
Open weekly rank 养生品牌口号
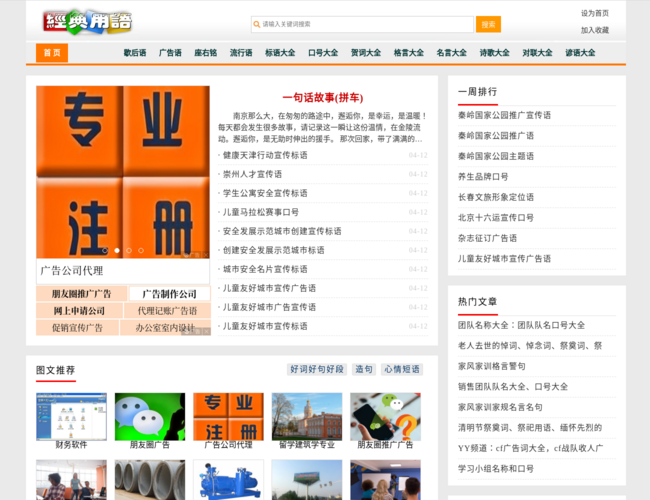483,177
